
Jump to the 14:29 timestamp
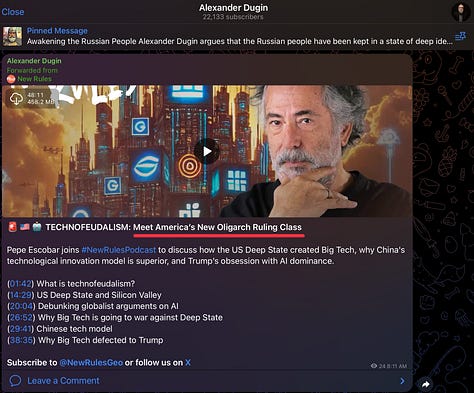(x=21, y=295)
